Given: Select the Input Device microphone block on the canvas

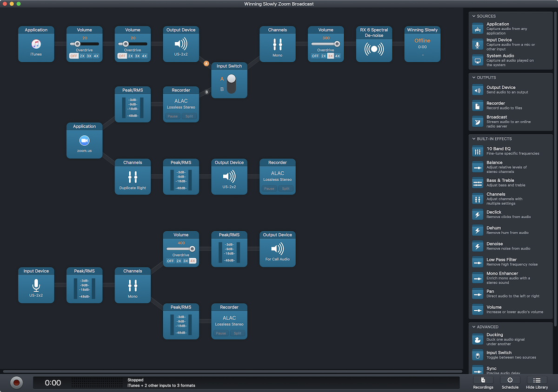Looking at the screenshot, I should [36, 286].
